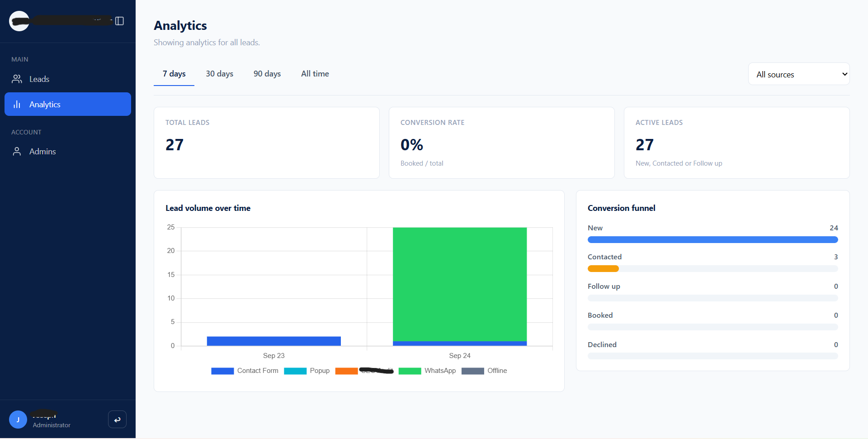The width and height of the screenshot is (868, 439).
Task: Open the Admins page label
Action: pos(42,152)
